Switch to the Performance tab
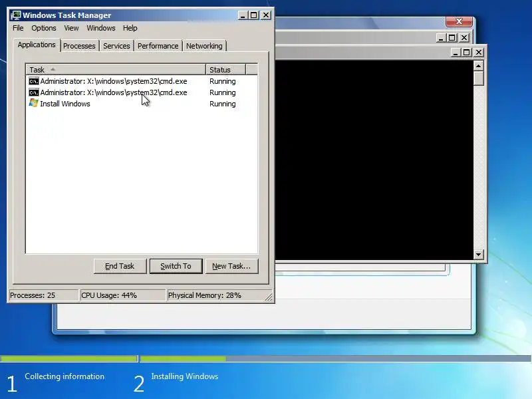This screenshot has width=532, height=399. click(x=158, y=46)
